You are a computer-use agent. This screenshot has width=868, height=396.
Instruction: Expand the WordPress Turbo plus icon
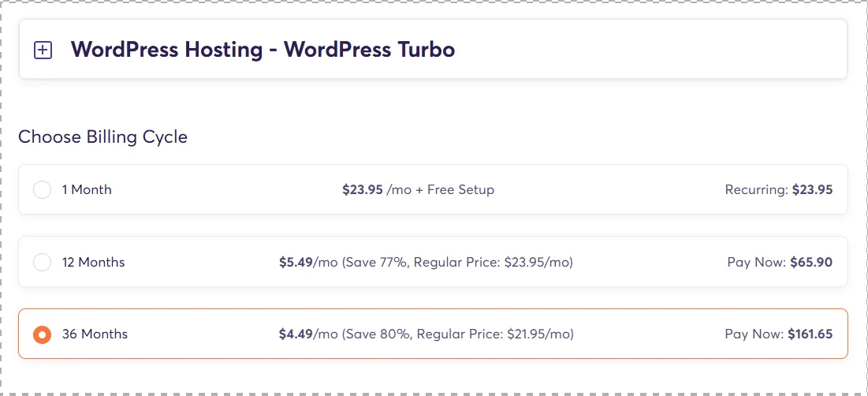coord(43,50)
